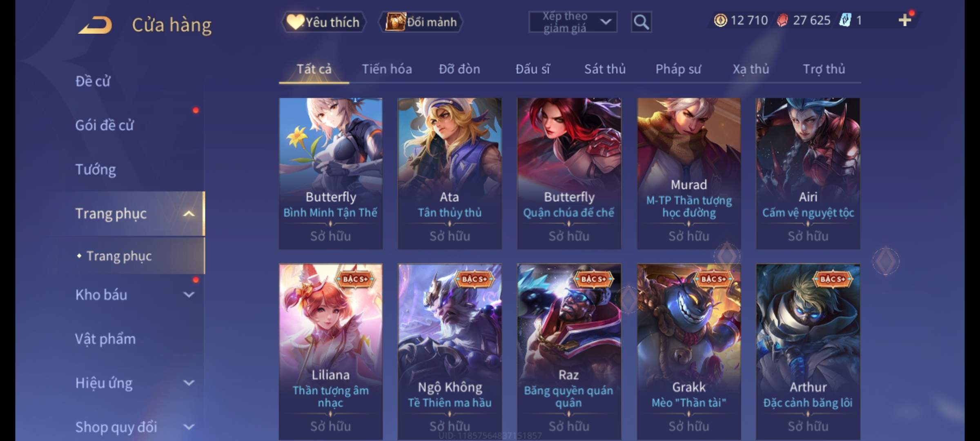Switch to the Sát thủ tab
Viewport: 980px width, 441px height.
[605, 69]
